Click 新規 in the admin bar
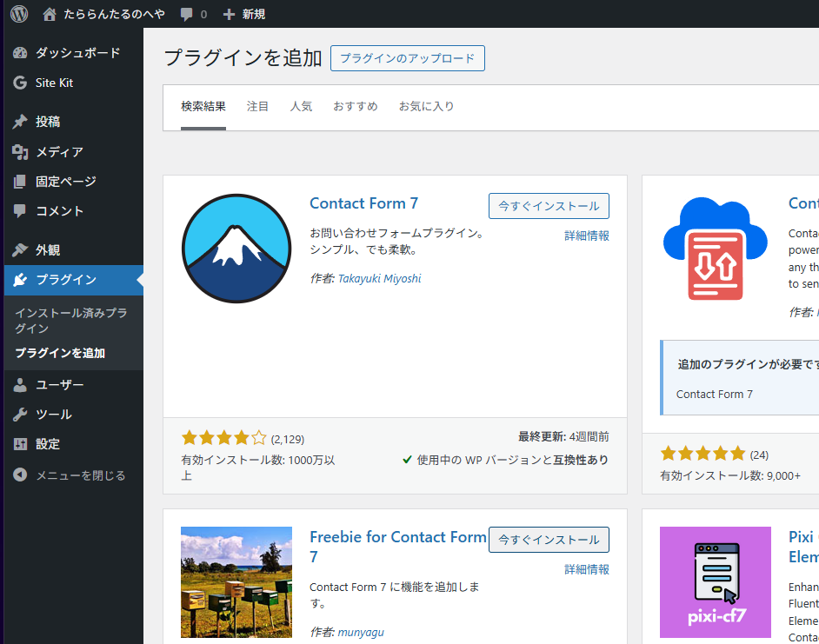This screenshot has height=644, width=819. [x=253, y=14]
